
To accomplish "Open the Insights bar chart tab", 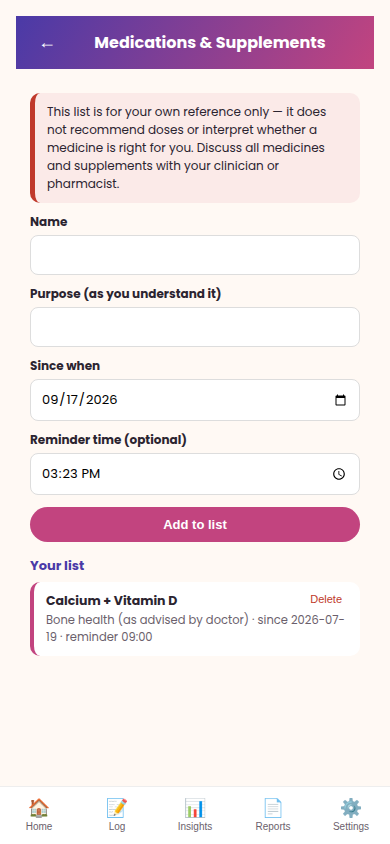I will [195, 807].
